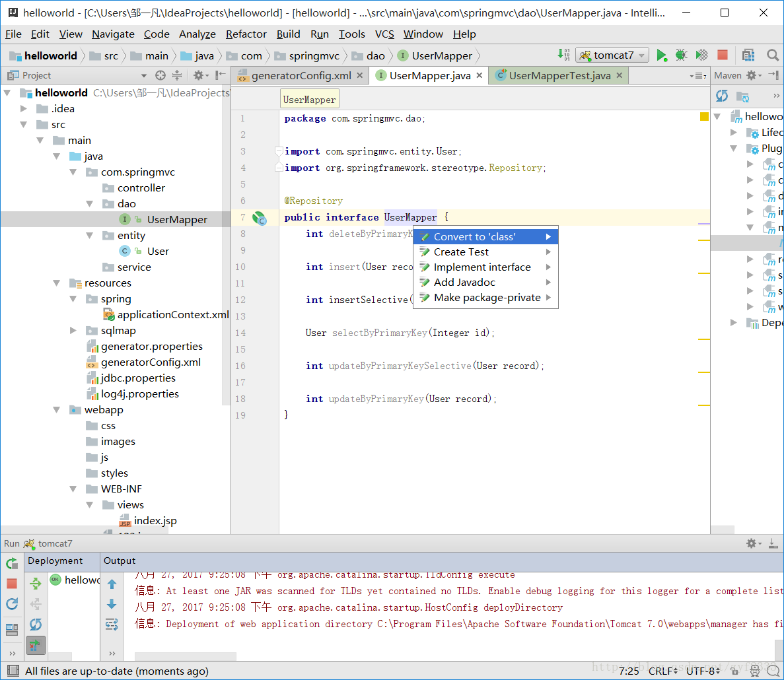The width and height of the screenshot is (784, 680).
Task: Click the read-only lock icon in status bar
Action: coord(735,671)
